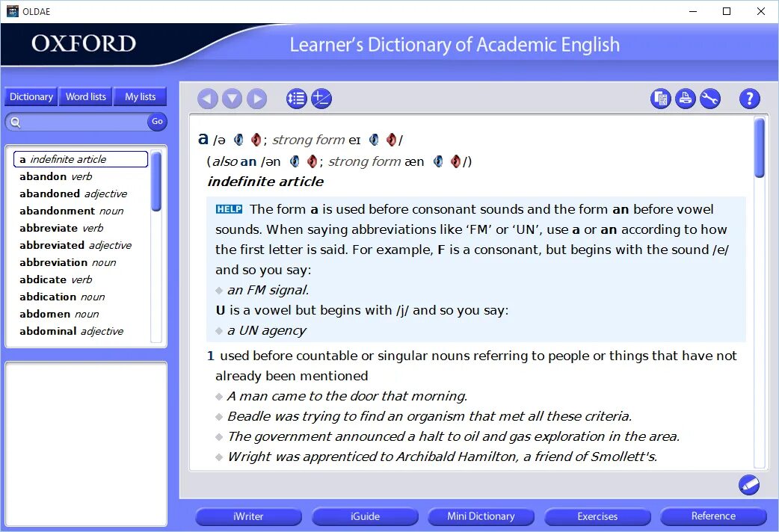Screen dimensions: 779x532
Task: Go back with the left arrow navigation icon
Action: pyautogui.click(x=208, y=99)
